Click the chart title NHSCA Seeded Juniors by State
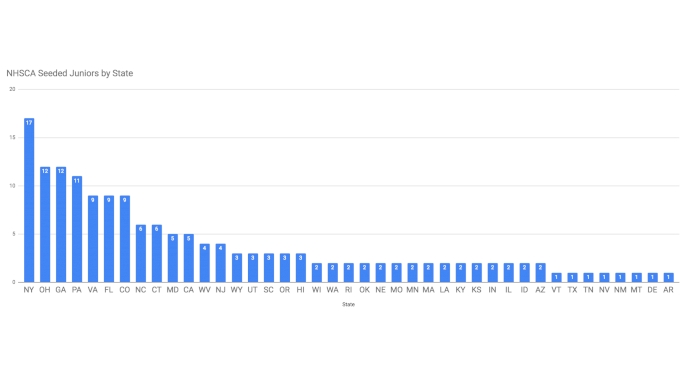 coord(70,73)
